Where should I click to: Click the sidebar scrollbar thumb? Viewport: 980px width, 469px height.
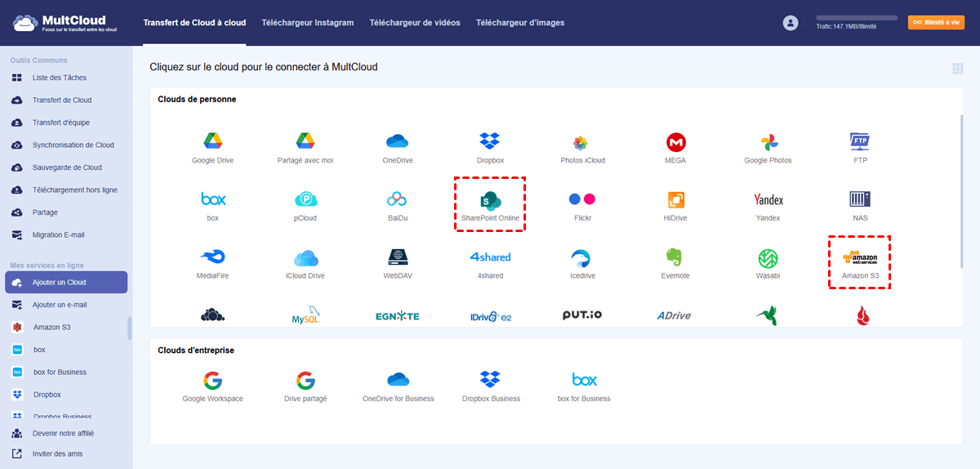tap(129, 328)
